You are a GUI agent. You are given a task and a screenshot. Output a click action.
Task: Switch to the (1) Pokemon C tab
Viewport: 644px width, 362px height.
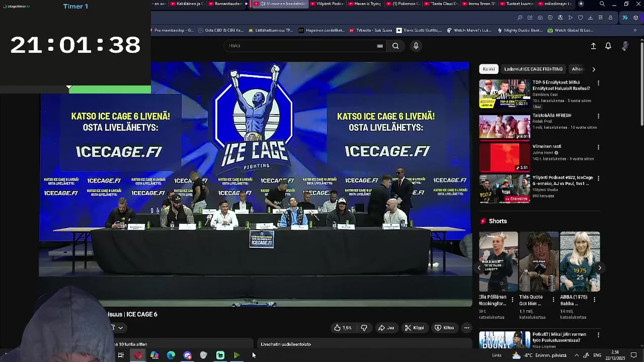coord(403,4)
